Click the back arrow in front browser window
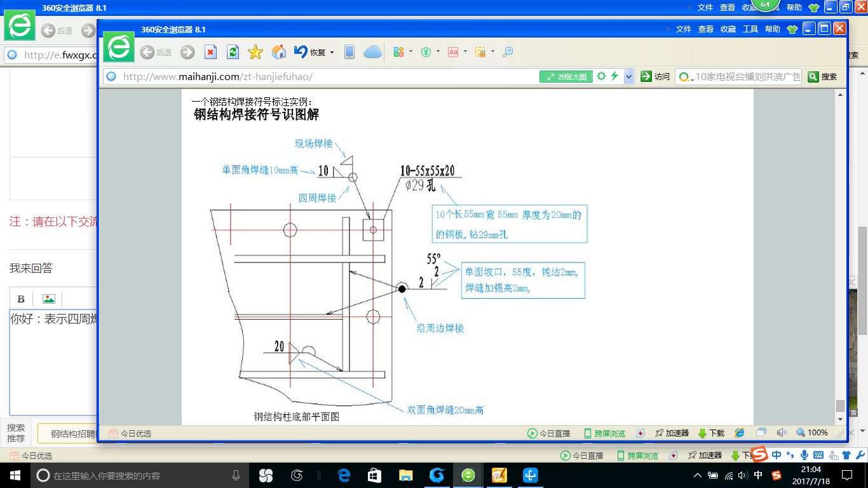Image resolution: width=868 pixels, height=488 pixels. pyautogui.click(x=147, y=52)
